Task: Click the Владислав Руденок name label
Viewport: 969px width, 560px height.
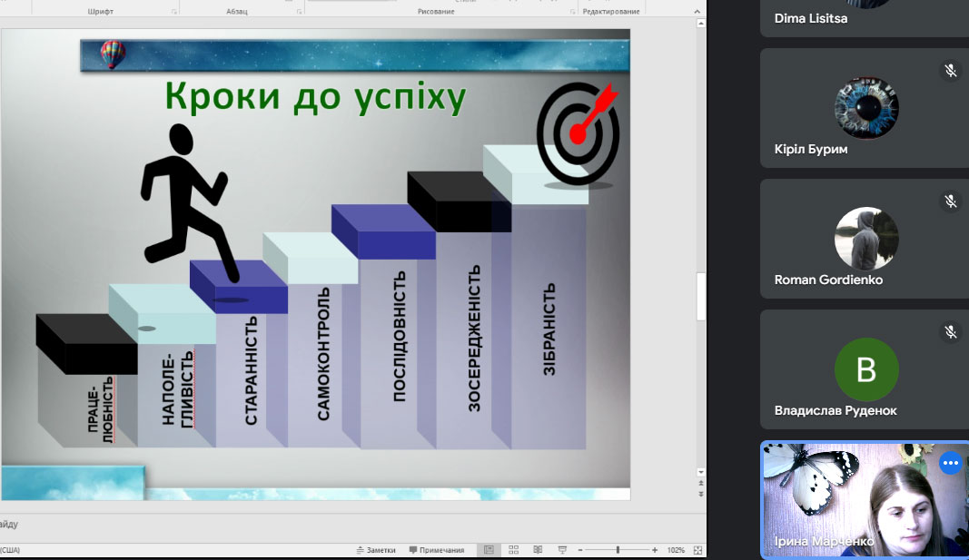Action: point(836,410)
